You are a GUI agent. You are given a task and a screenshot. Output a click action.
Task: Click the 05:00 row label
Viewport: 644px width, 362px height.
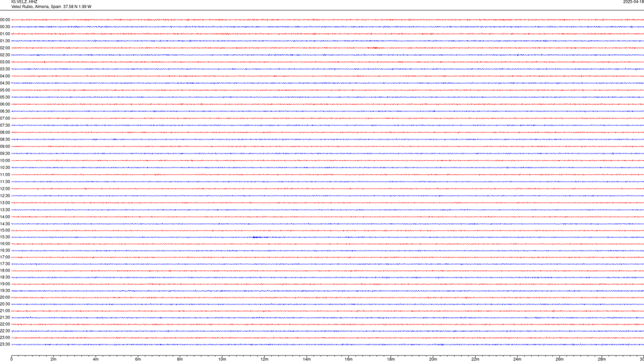tap(5, 90)
